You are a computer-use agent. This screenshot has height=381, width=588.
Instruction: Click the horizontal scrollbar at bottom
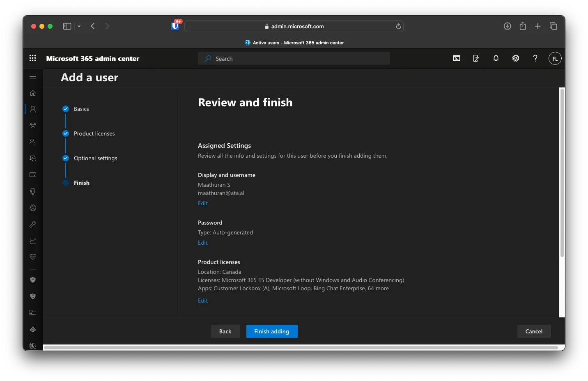(302, 348)
